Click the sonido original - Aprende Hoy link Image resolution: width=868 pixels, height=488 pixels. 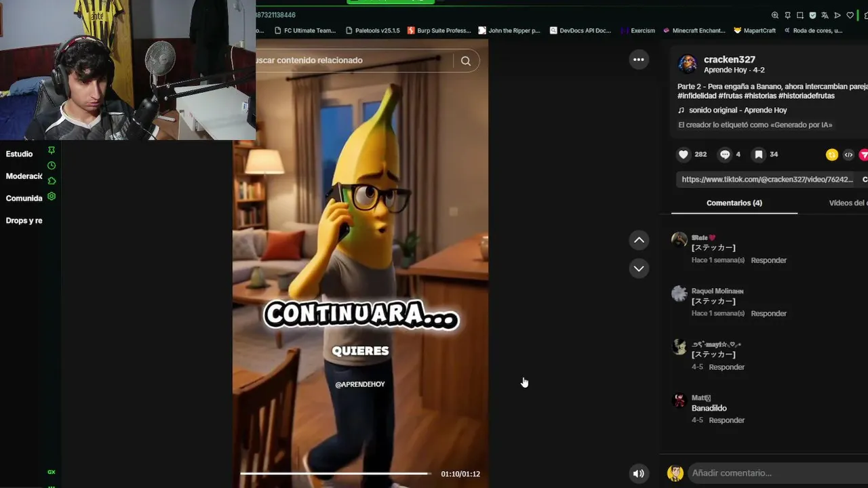pos(738,110)
